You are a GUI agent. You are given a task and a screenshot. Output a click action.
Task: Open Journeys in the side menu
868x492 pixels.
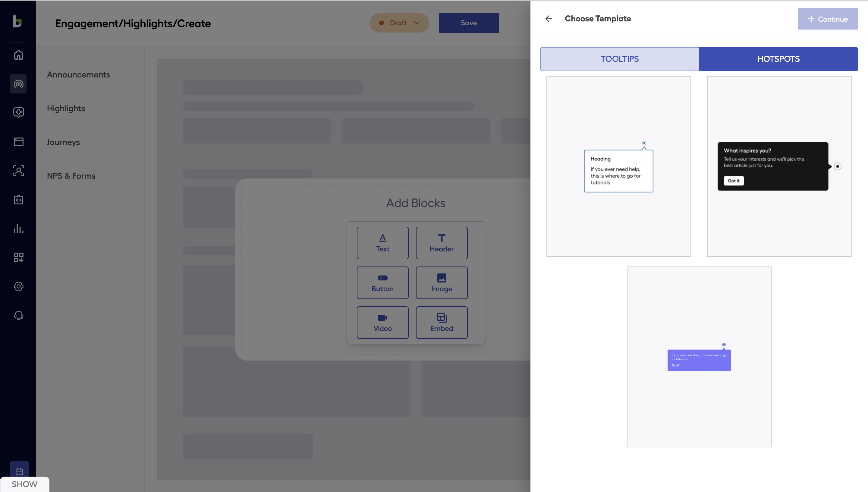[x=63, y=142]
